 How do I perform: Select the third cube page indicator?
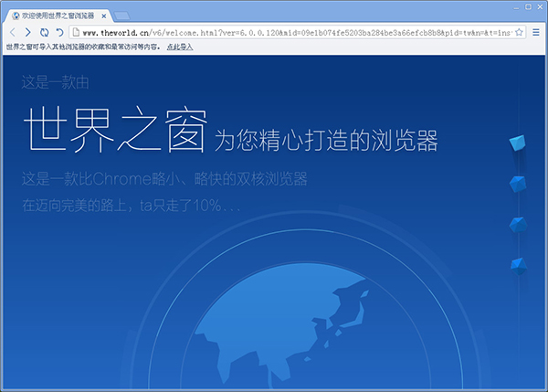(x=519, y=225)
